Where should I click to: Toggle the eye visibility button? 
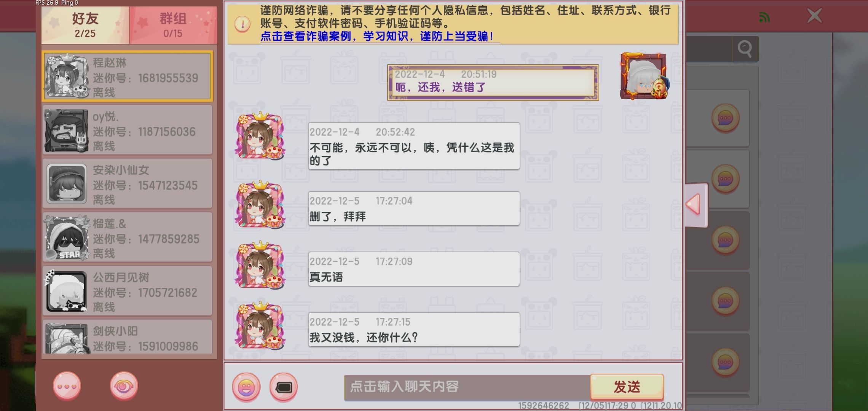point(124,386)
